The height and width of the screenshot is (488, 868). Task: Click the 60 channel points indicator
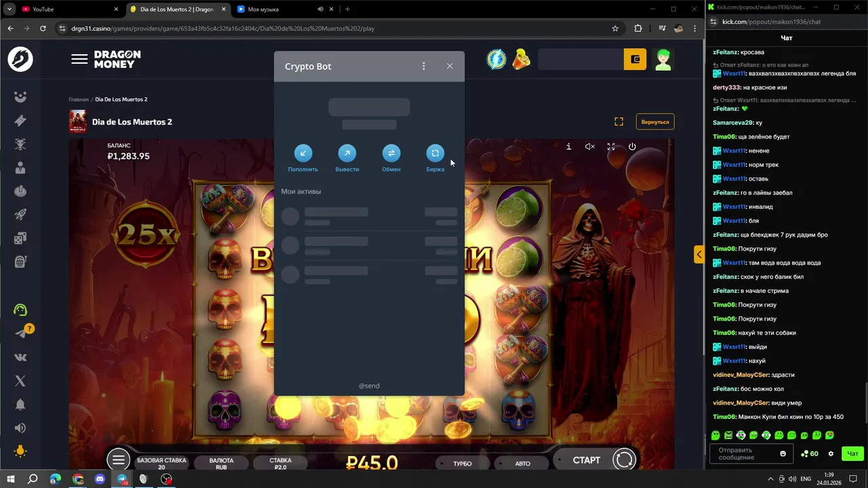click(810, 454)
